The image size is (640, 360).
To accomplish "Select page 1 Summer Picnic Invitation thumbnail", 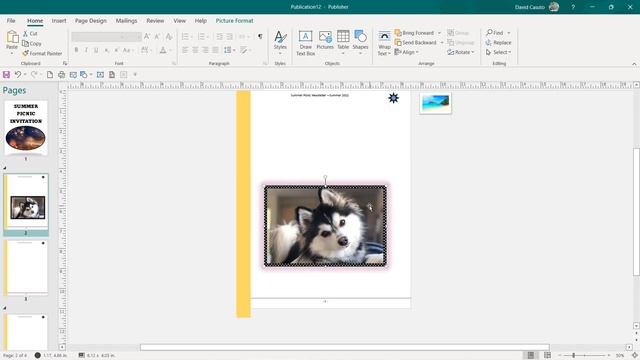I will click(x=26, y=128).
